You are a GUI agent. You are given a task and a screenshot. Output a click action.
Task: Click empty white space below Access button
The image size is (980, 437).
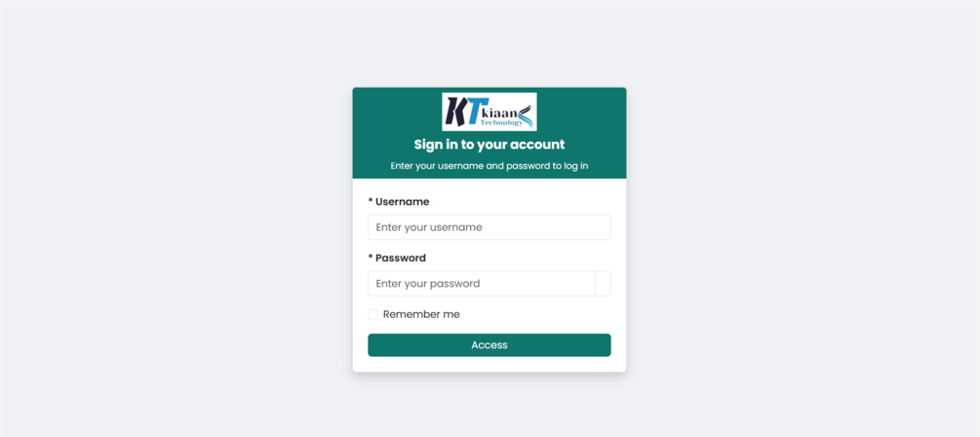click(490, 364)
